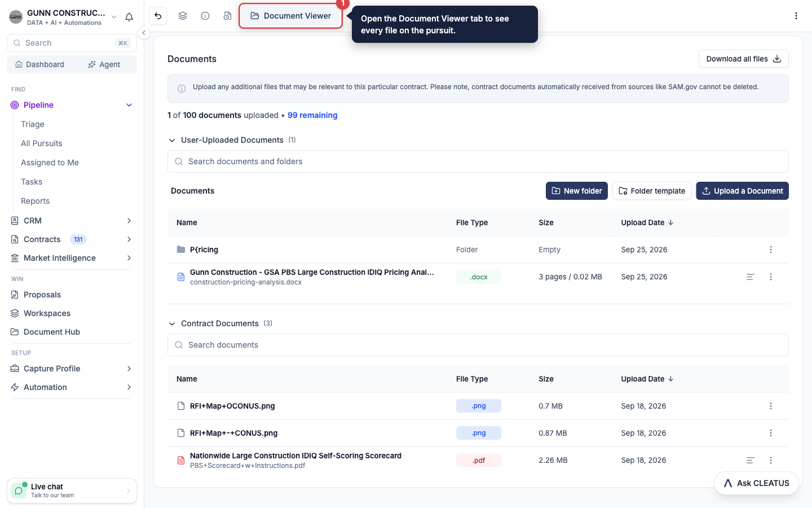Open Ask CLEATUS assistant
812x508 pixels.
tap(756, 483)
